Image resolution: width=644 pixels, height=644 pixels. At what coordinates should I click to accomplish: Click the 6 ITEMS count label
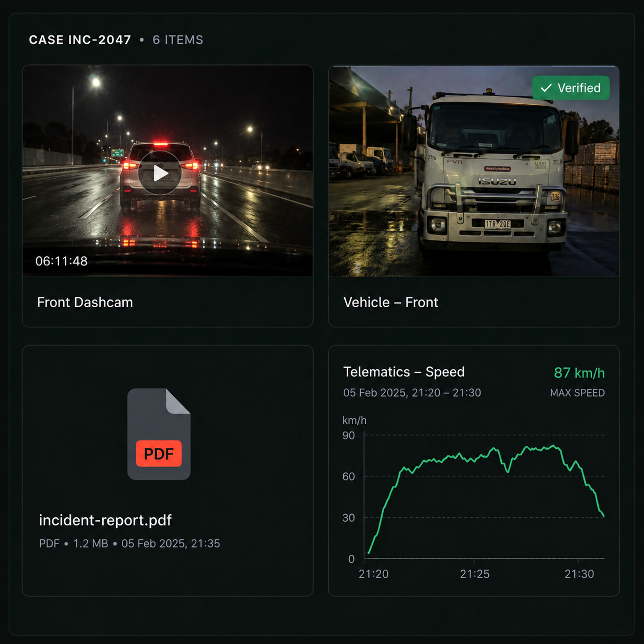178,40
